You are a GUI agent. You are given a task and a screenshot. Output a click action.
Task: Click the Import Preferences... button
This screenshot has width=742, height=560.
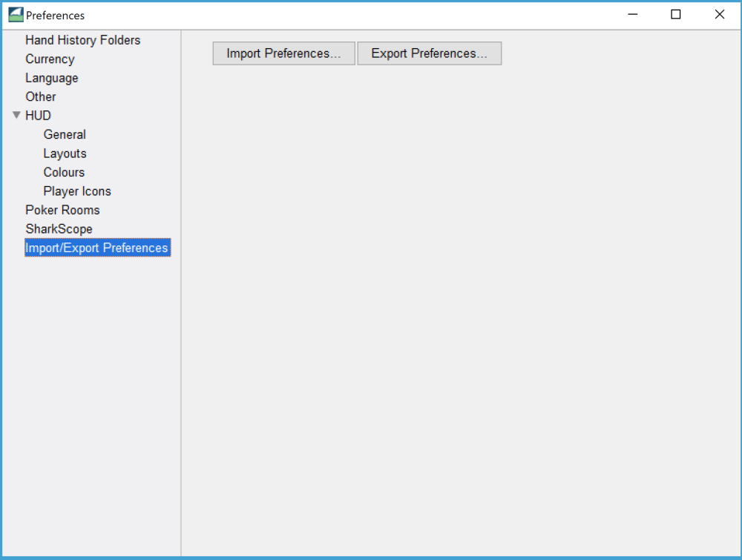[283, 53]
